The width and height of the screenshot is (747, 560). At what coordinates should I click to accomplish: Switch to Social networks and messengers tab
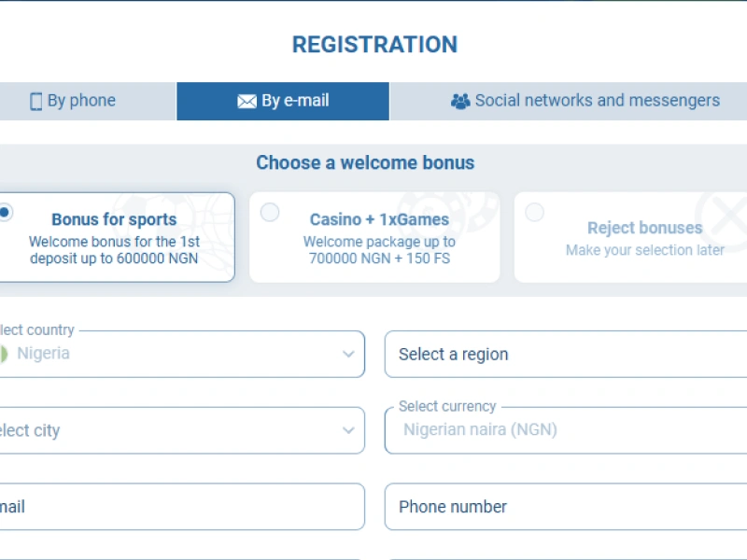click(x=598, y=100)
